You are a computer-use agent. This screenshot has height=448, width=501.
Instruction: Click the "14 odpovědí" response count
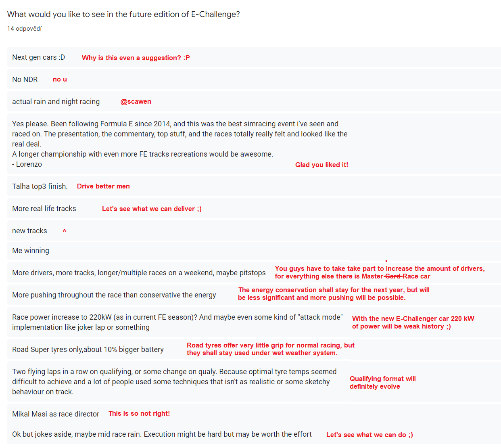pos(24,29)
